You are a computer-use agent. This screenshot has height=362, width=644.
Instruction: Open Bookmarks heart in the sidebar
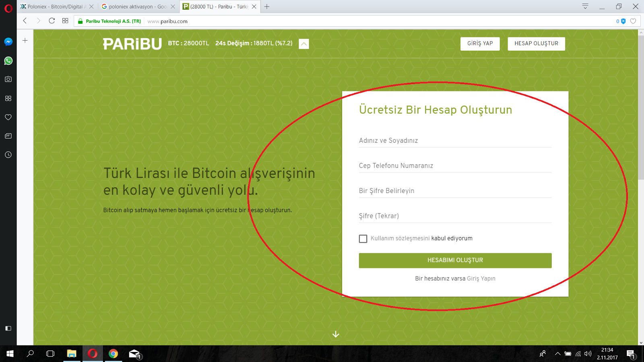(x=8, y=117)
